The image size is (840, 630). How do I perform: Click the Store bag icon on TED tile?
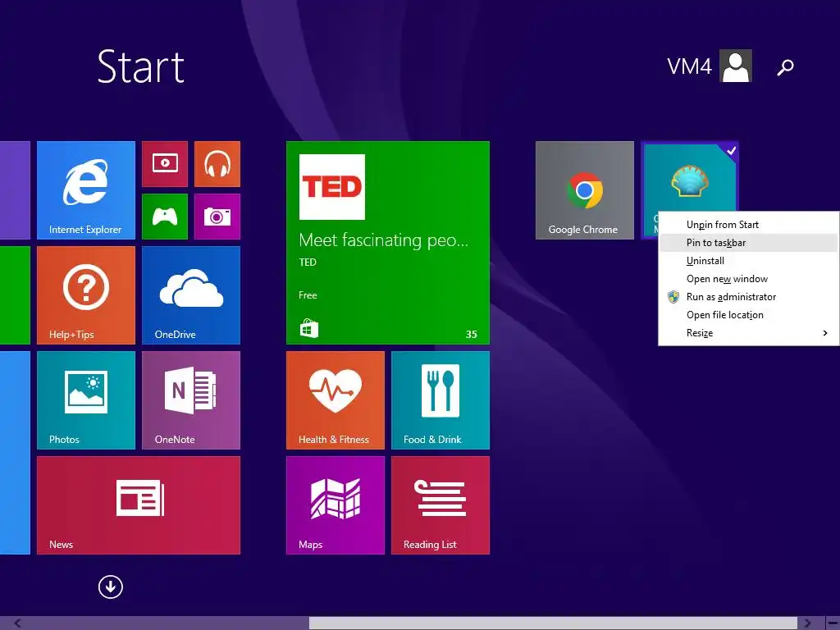pos(308,328)
